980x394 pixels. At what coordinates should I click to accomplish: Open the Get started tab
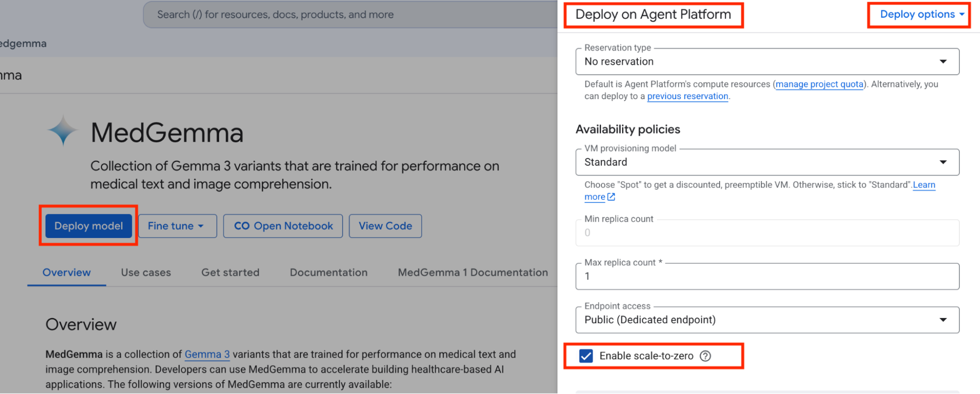coord(230,273)
